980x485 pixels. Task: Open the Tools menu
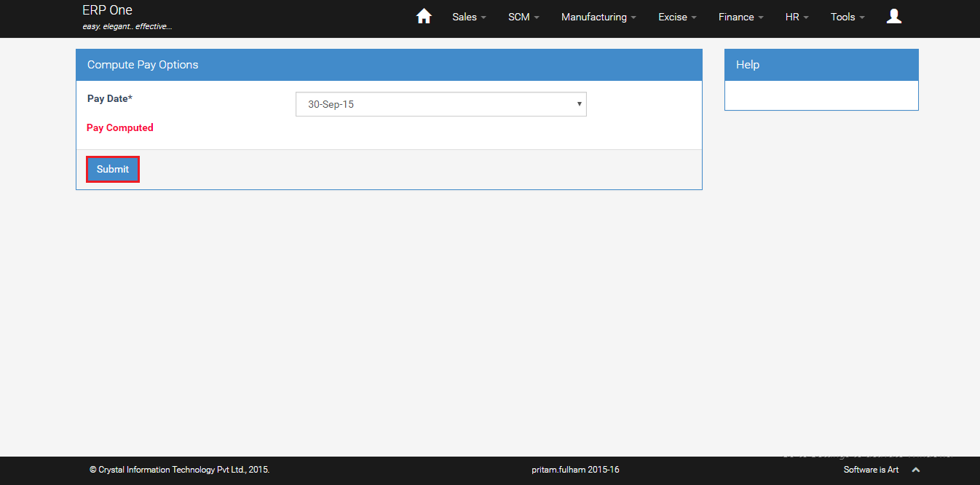coord(847,17)
